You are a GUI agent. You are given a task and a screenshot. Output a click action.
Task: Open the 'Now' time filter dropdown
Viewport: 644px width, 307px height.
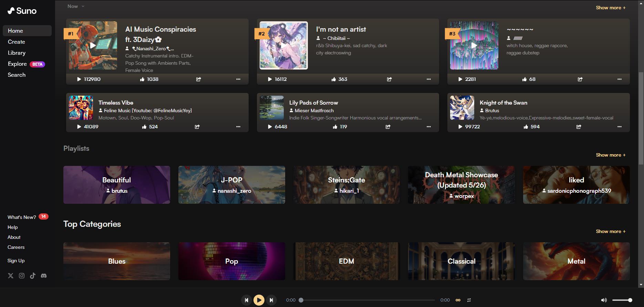point(76,6)
